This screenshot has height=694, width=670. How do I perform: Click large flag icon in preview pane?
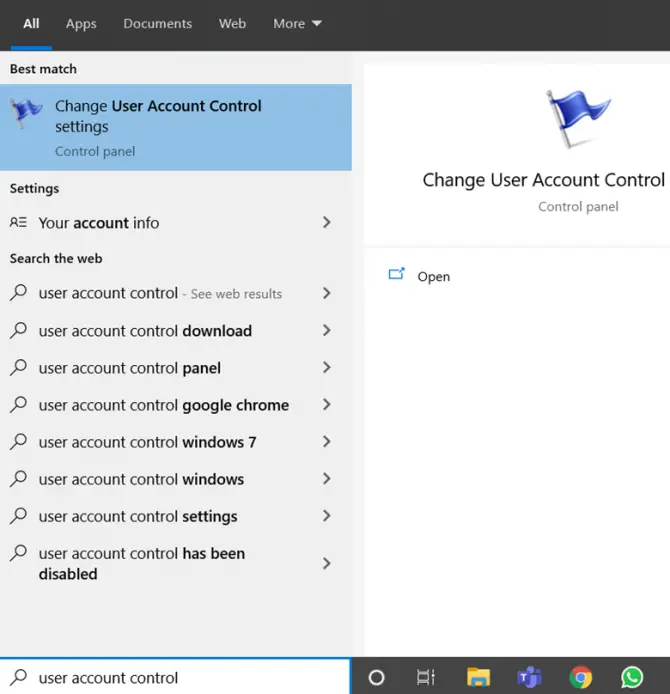pyautogui.click(x=578, y=118)
